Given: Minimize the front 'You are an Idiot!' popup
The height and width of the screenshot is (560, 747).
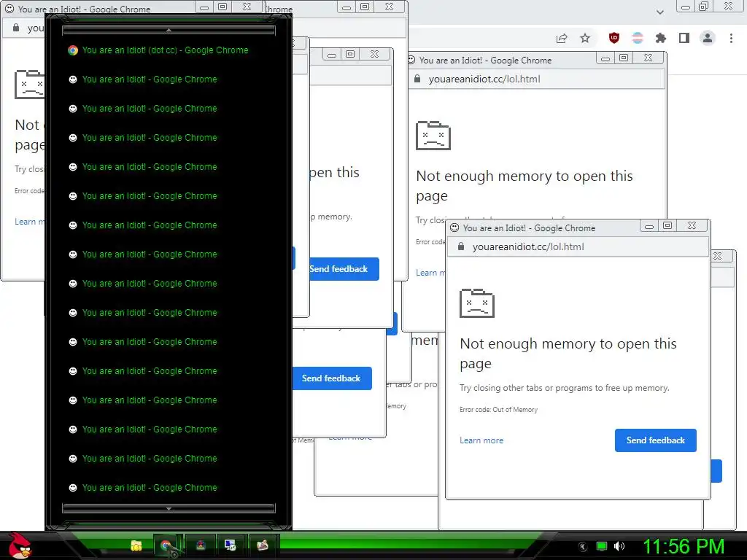Looking at the screenshot, I should click(x=649, y=226).
